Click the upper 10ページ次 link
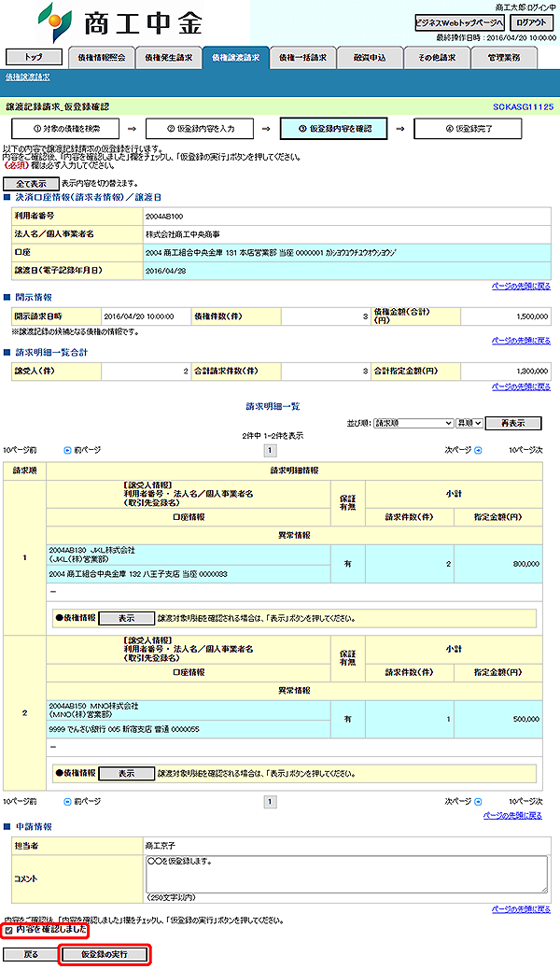The image size is (560, 969). [525, 451]
